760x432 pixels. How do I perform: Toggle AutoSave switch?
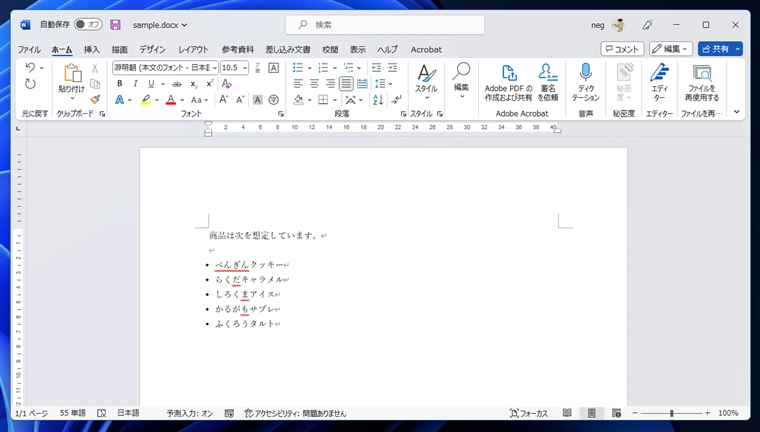[x=88, y=24]
